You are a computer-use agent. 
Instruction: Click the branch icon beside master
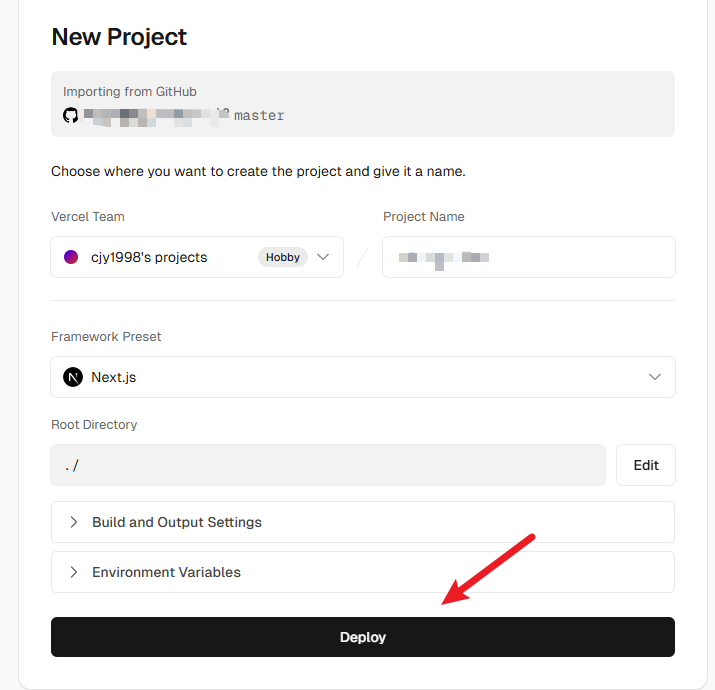click(x=225, y=115)
